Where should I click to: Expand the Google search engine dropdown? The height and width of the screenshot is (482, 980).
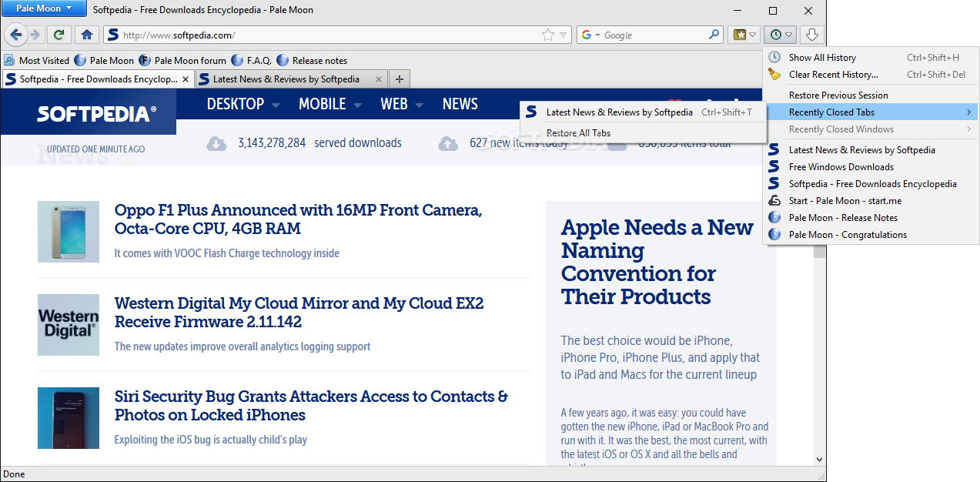point(590,35)
